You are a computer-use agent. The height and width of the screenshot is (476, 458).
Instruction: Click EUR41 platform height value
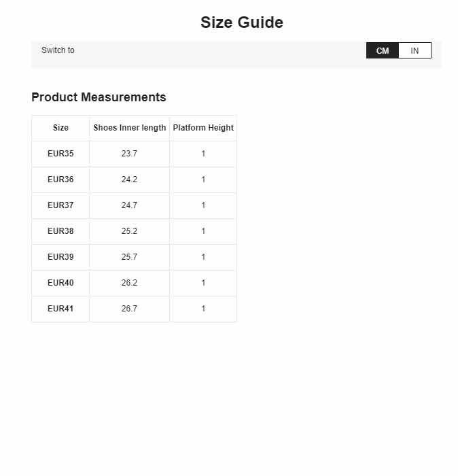pos(203,309)
